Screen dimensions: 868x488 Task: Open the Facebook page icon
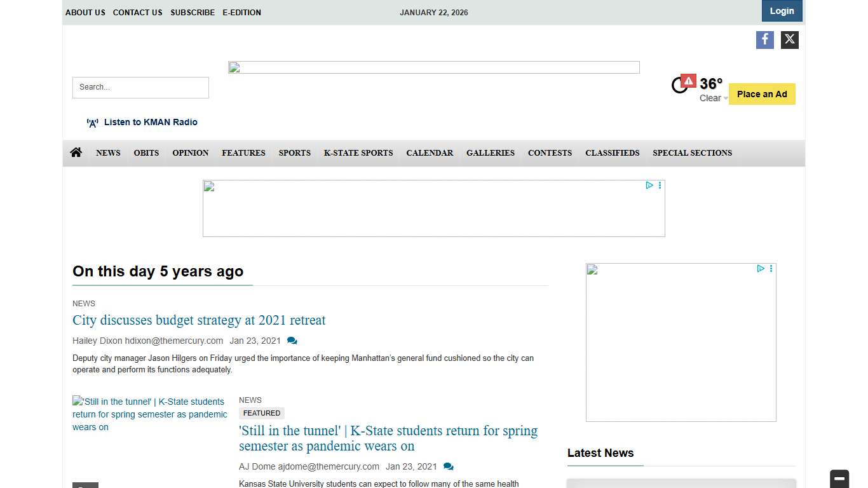point(764,40)
